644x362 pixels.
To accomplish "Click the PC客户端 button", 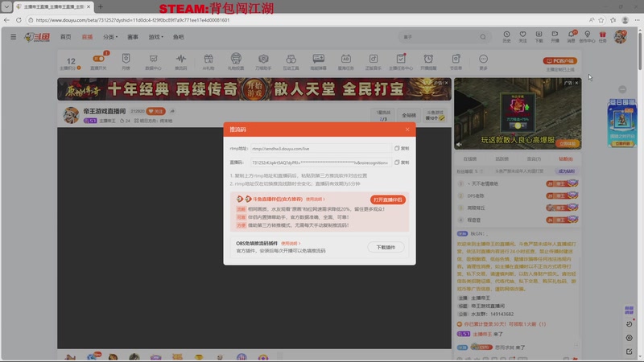I will (x=560, y=61).
